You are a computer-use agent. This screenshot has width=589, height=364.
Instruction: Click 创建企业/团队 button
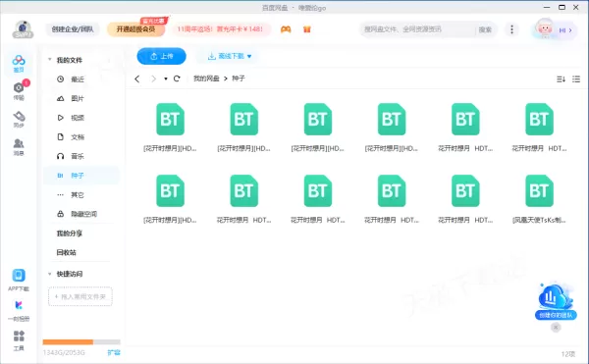(73, 29)
